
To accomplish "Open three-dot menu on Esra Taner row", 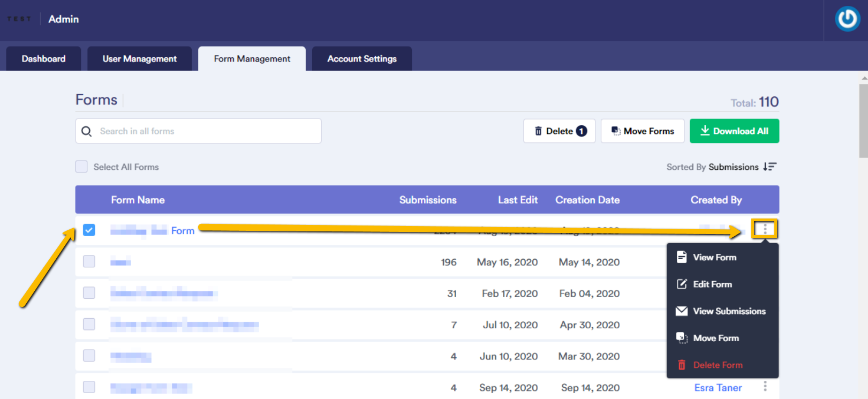I will (x=765, y=387).
